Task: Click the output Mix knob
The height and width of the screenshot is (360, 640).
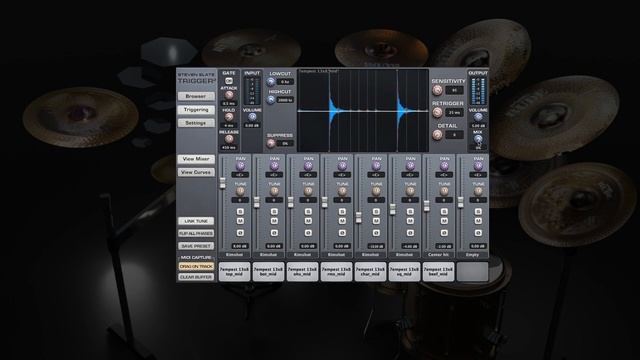Action: [478, 139]
